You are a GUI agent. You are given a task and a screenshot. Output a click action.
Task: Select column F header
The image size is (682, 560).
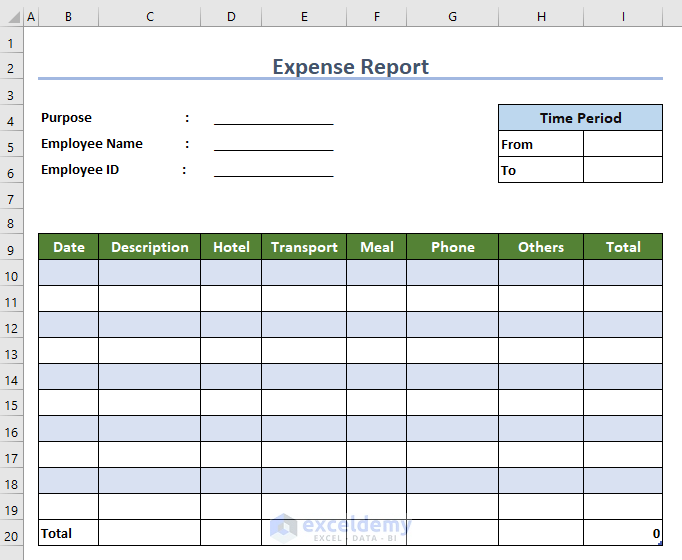[377, 17]
